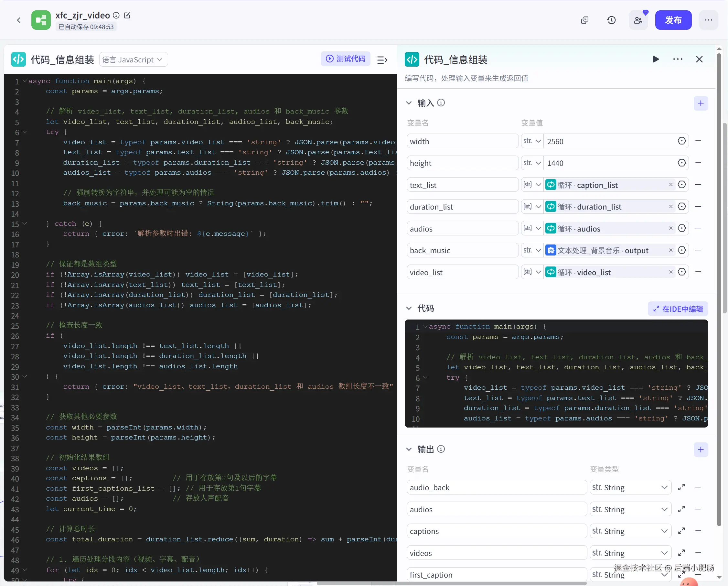Add a new input variable with plus

tap(700, 103)
